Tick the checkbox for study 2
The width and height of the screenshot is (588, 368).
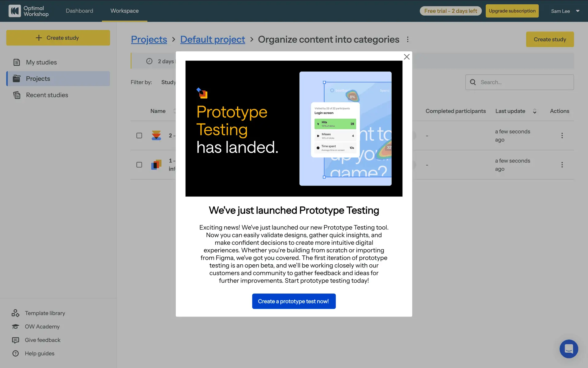(139, 136)
